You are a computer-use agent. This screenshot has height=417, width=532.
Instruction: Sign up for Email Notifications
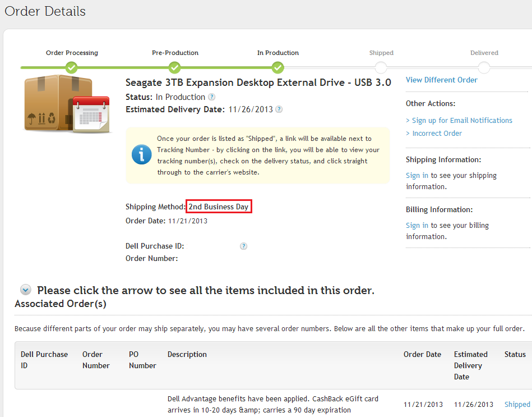point(462,120)
